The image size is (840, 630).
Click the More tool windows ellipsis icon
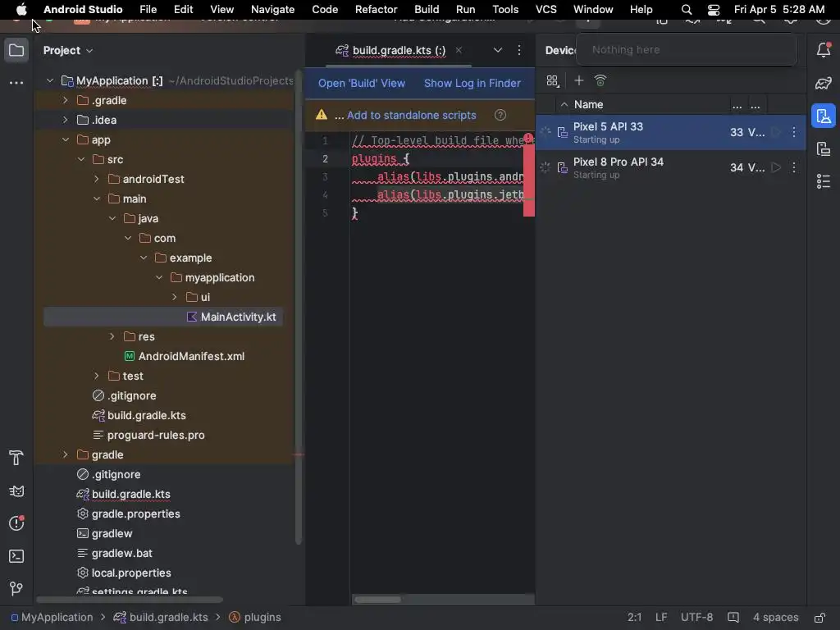tap(16, 83)
